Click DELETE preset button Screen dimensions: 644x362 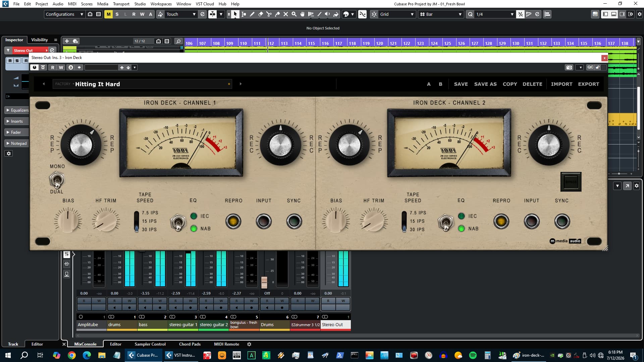[x=532, y=84]
